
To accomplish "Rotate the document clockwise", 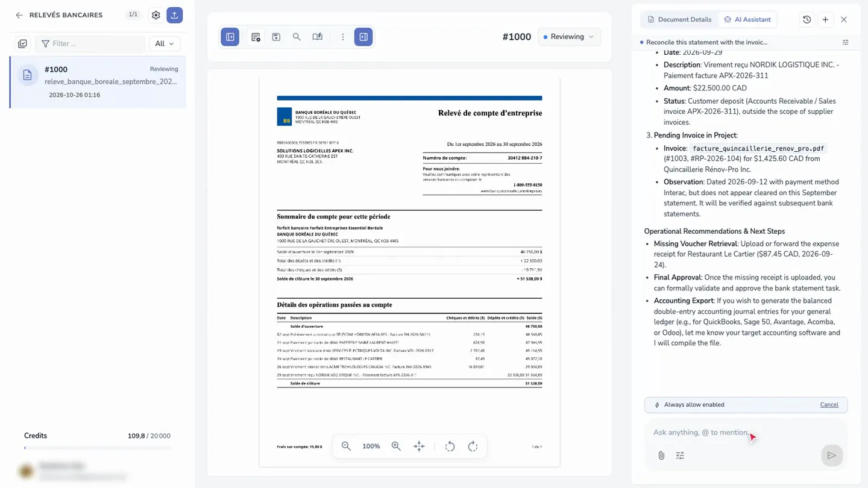I will (x=473, y=446).
